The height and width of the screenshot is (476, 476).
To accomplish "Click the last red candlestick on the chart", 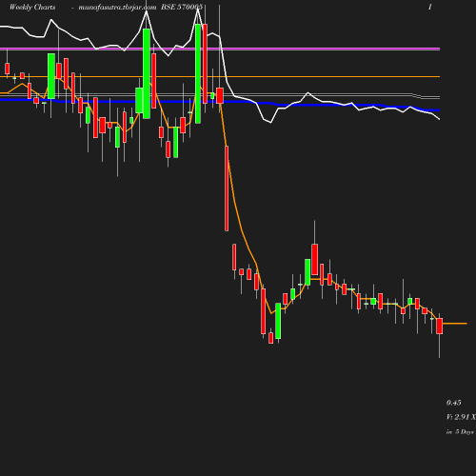I will tap(440, 327).
